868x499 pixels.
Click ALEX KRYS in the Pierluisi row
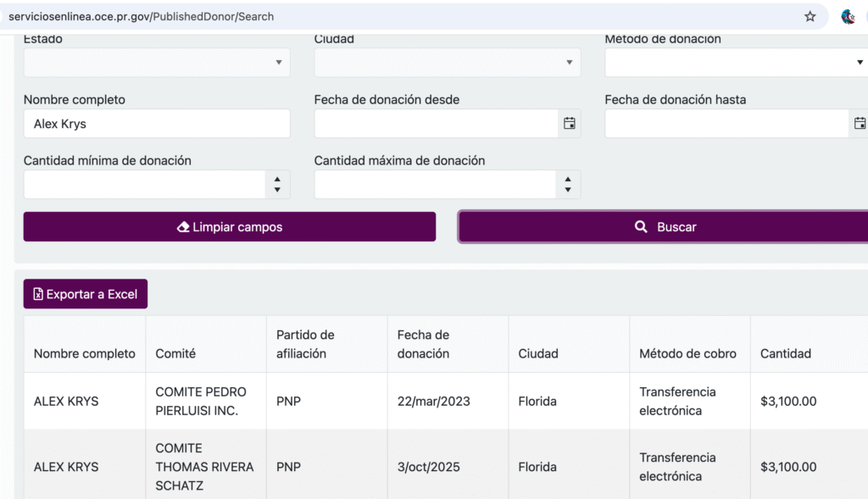pos(66,401)
